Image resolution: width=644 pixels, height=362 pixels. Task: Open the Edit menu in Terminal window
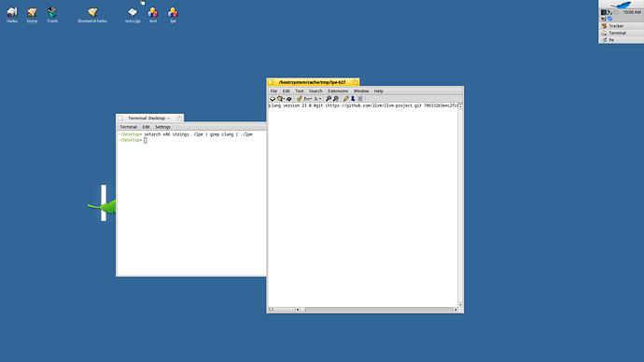click(146, 127)
